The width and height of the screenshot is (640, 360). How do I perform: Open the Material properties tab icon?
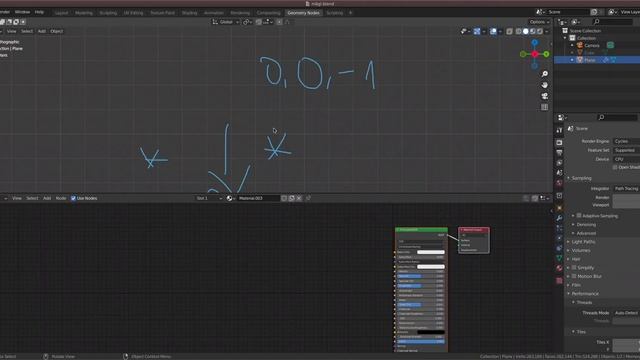pos(559,268)
